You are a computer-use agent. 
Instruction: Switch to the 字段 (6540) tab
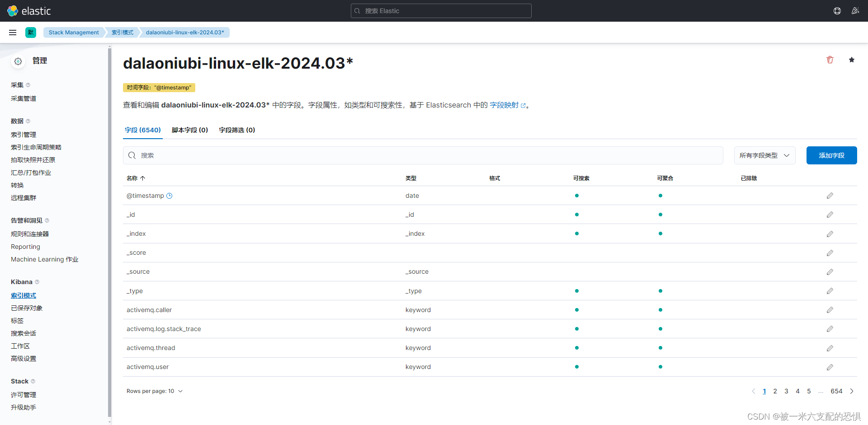tap(143, 130)
